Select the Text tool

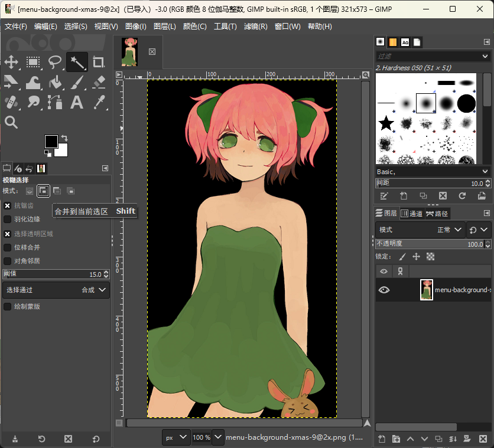coord(77,102)
